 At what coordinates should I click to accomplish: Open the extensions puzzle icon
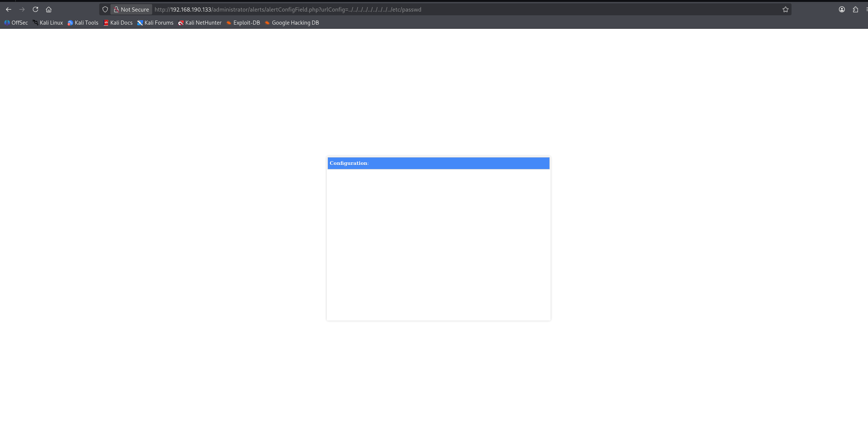click(855, 9)
